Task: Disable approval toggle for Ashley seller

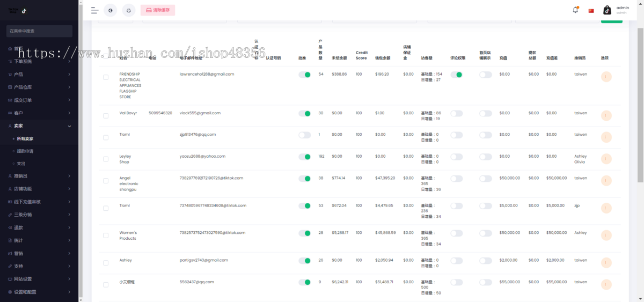Action: tap(304, 261)
